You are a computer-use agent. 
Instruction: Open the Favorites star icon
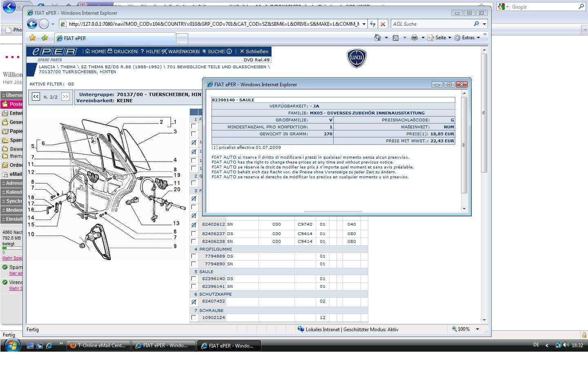click(x=32, y=38)
